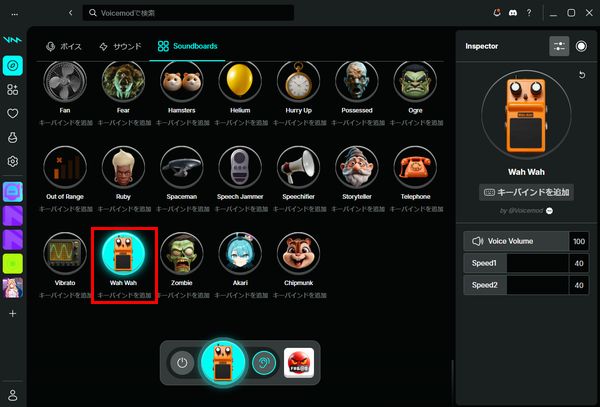
Task: Open the help question mark
Action: 529,13
